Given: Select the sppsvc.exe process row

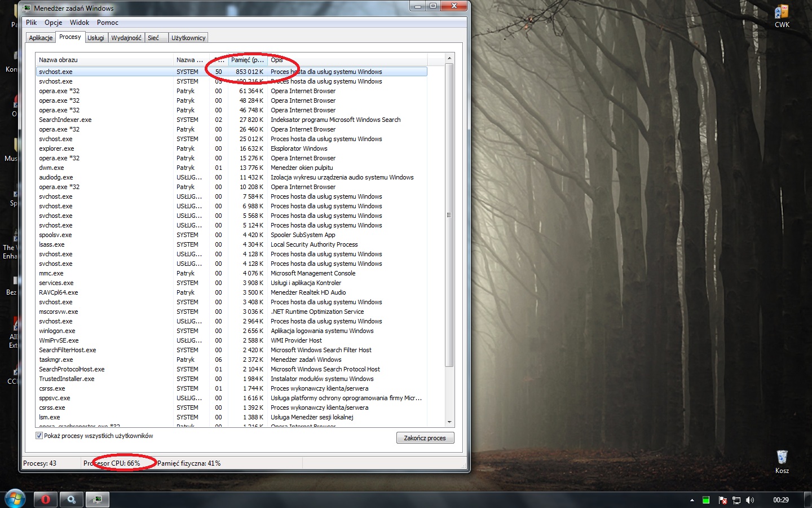Looking at the screenshot, I should click(231, 398).
